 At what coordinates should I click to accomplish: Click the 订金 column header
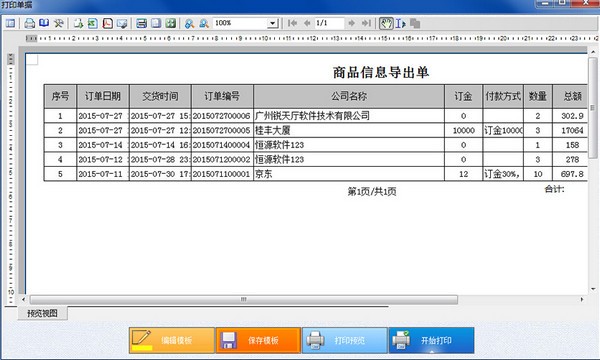pos(463,96)
